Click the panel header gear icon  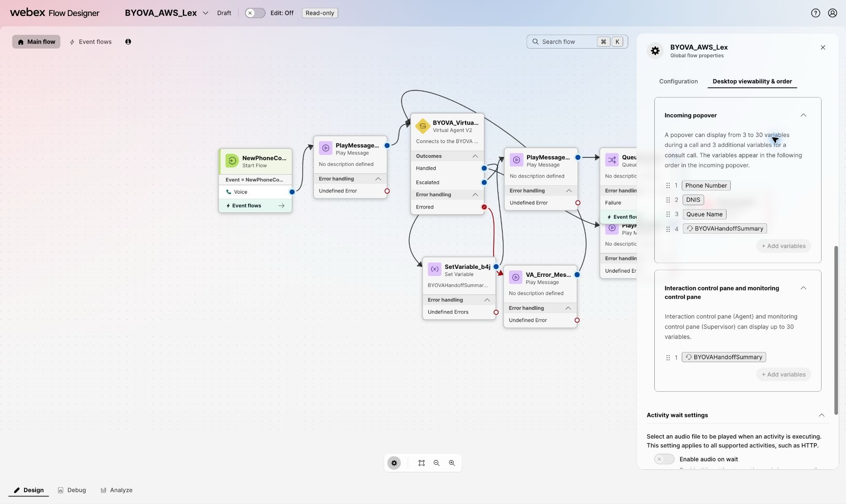655,51
